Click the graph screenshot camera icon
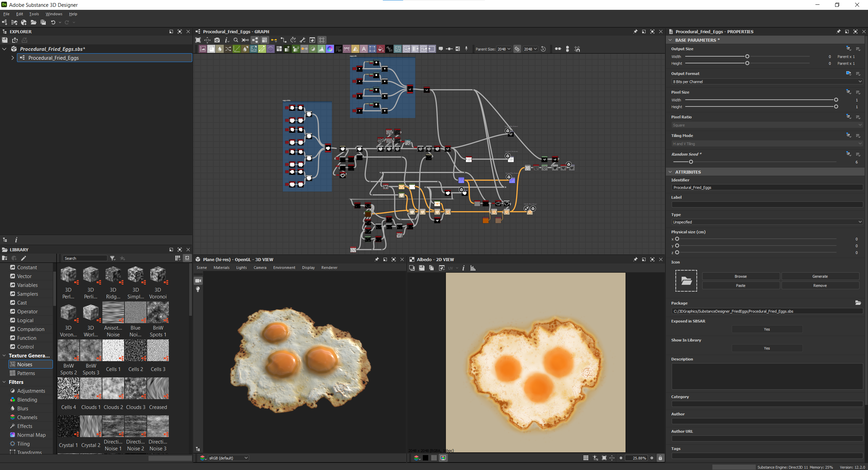 point(217,40)
